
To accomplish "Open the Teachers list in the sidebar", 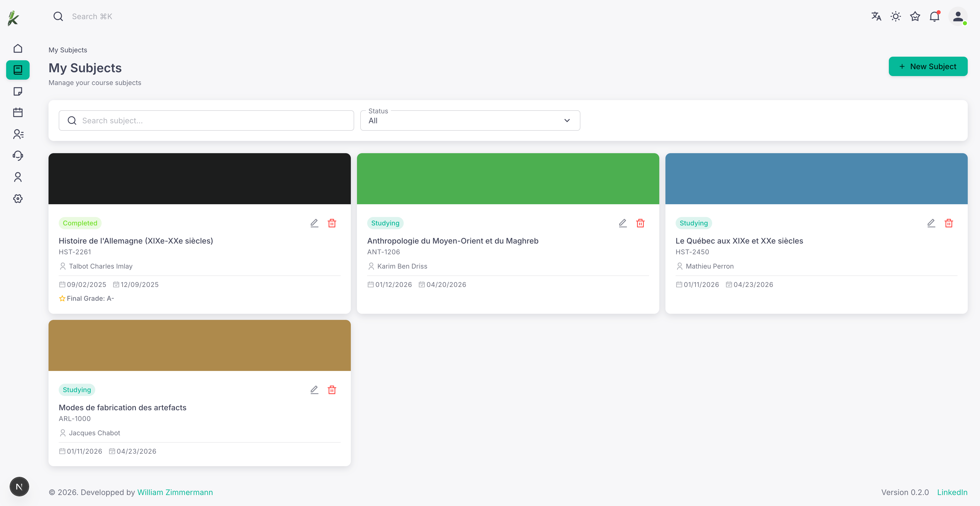I will coord(18,134).
